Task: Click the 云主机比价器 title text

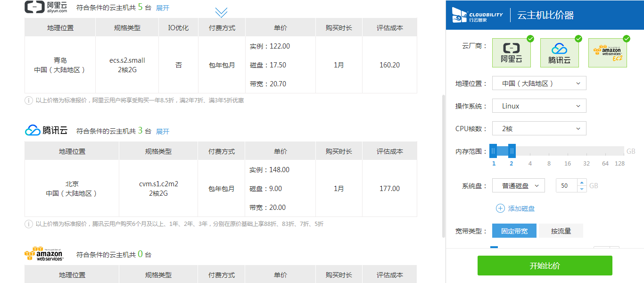Action: 545,15
